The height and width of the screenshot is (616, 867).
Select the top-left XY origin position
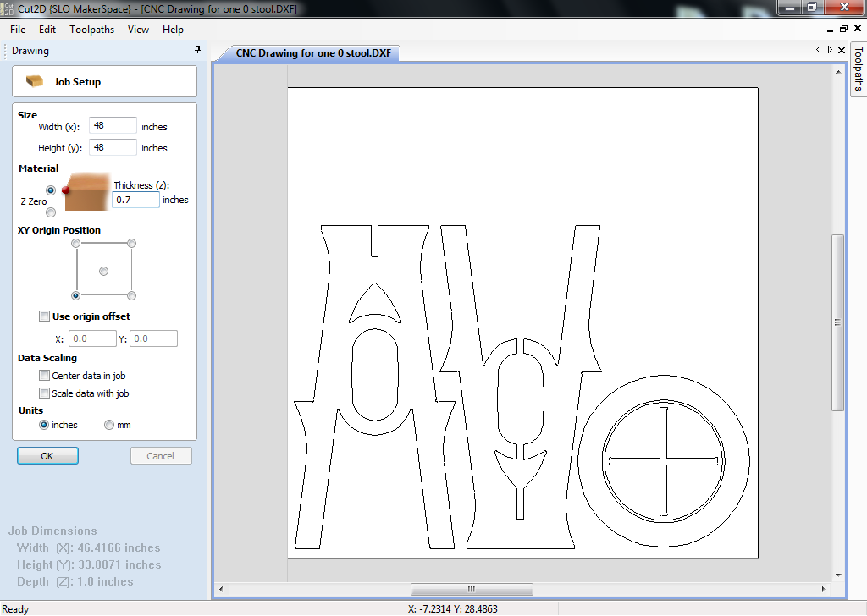75,244
